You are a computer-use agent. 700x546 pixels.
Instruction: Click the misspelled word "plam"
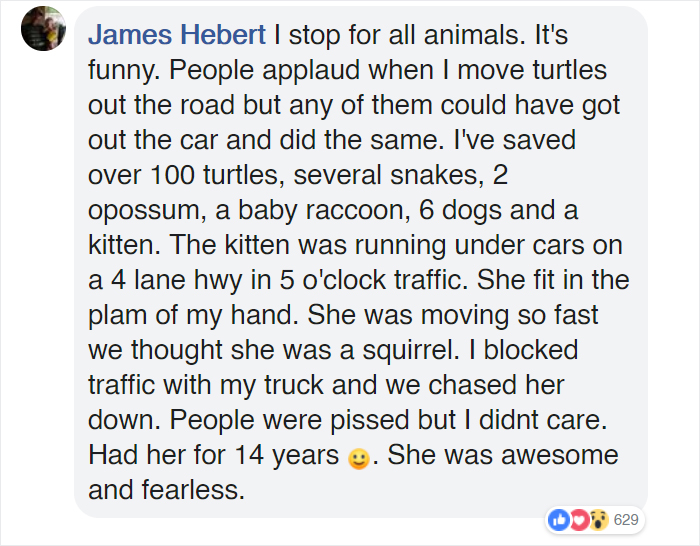117,315
